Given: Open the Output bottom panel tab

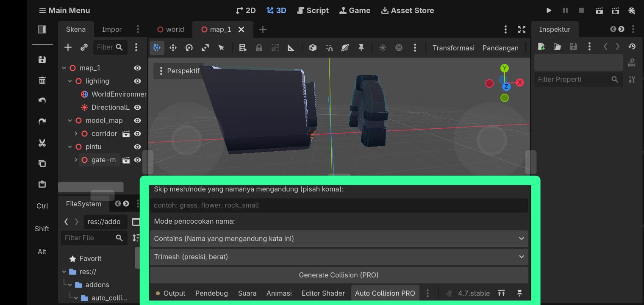Looking at the screenshot, I should [170, 293].
